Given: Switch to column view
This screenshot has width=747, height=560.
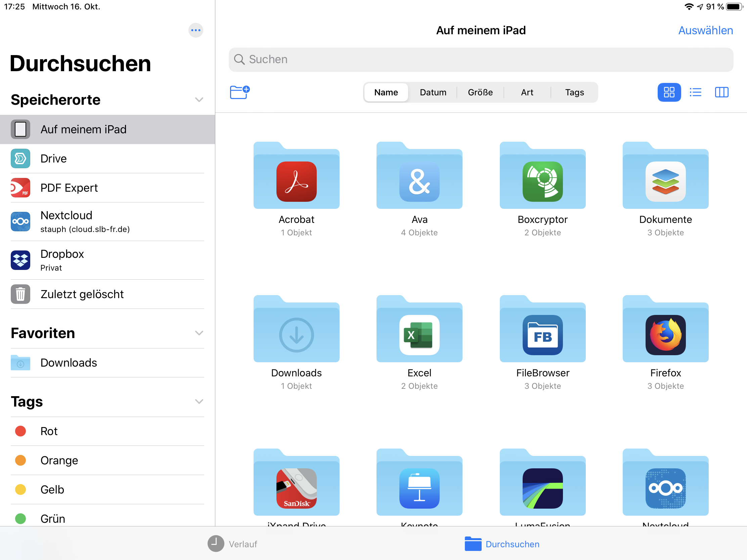Looking at the screenshot, I should point(721,92).
